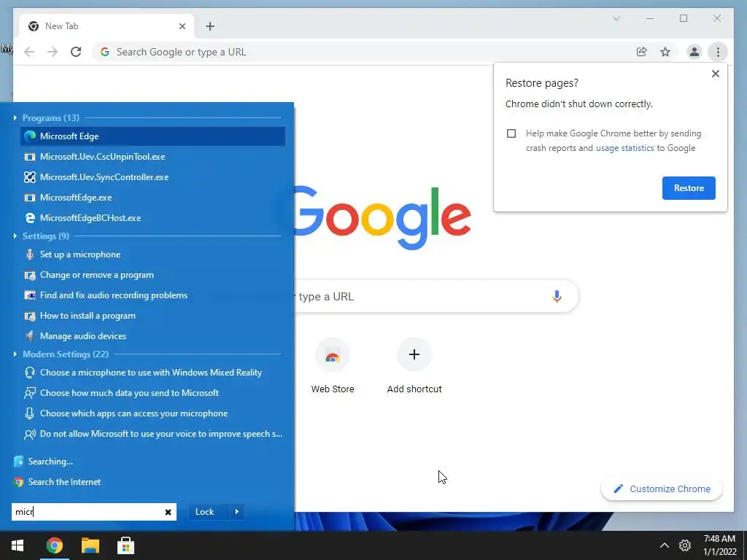Open Microsoft Store from the taskbar
This screenshot has width=747, height=560.
click(x=125, y=545)
